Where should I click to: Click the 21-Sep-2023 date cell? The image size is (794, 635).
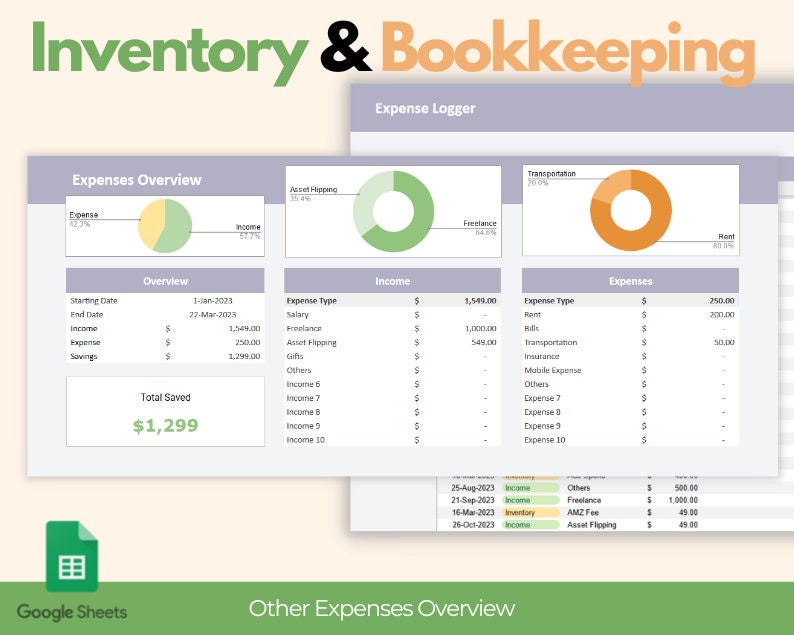tap(472, 500)
